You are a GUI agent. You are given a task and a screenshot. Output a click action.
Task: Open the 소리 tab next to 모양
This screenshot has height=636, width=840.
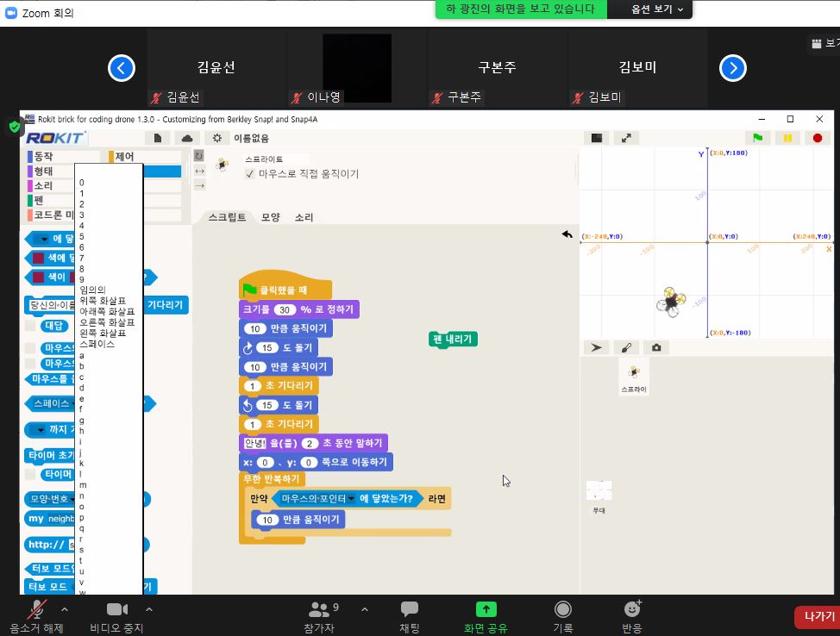[304, 217]
